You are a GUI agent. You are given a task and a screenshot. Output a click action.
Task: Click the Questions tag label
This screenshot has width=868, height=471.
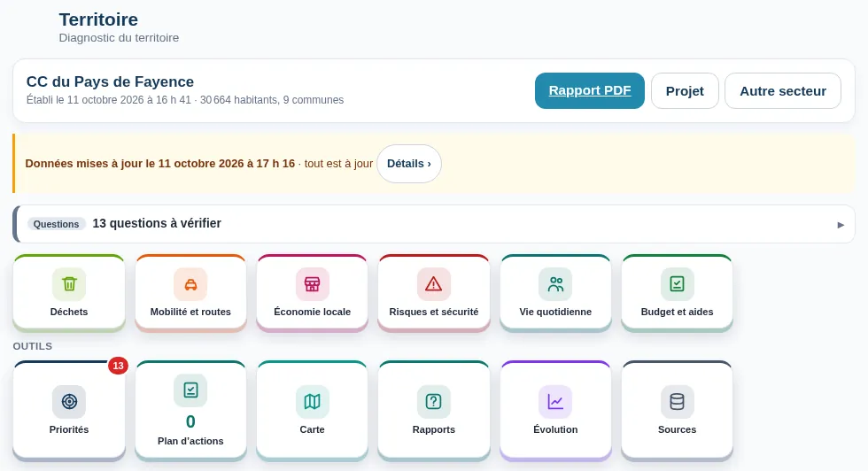tap(56, 224)
